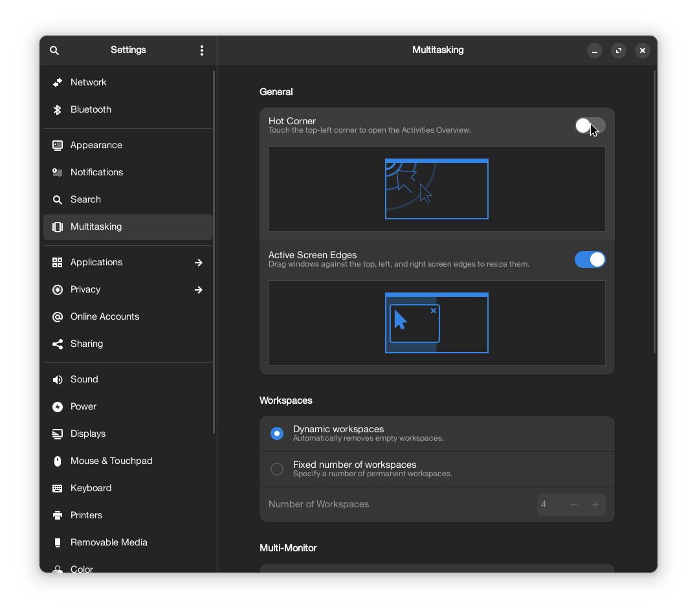Click the Number of Workspaces value field
697x616 pixels.
coord(549,505)
